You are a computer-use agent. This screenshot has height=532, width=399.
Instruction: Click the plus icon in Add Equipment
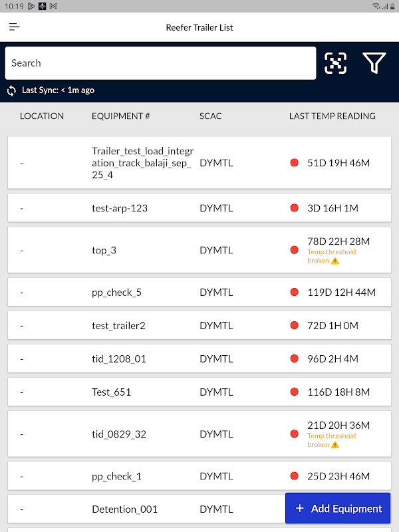[x=299, y=509]
